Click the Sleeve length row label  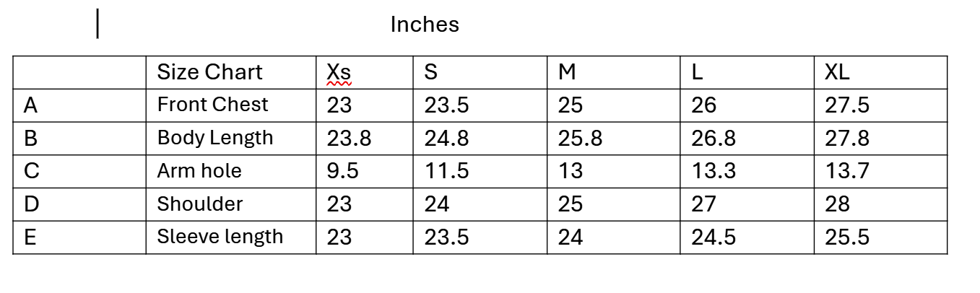click(x=220, y=237)
